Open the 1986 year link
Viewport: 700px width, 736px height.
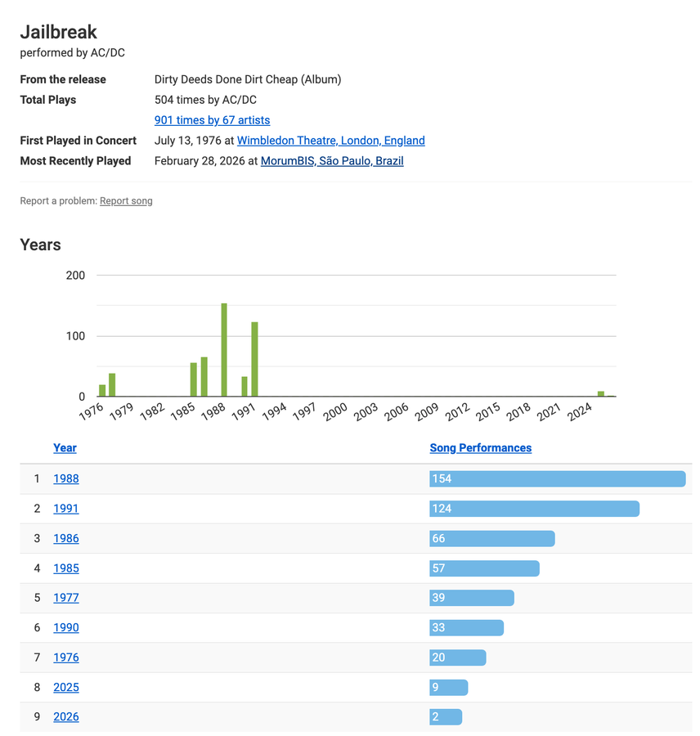(x=66, y=539)
